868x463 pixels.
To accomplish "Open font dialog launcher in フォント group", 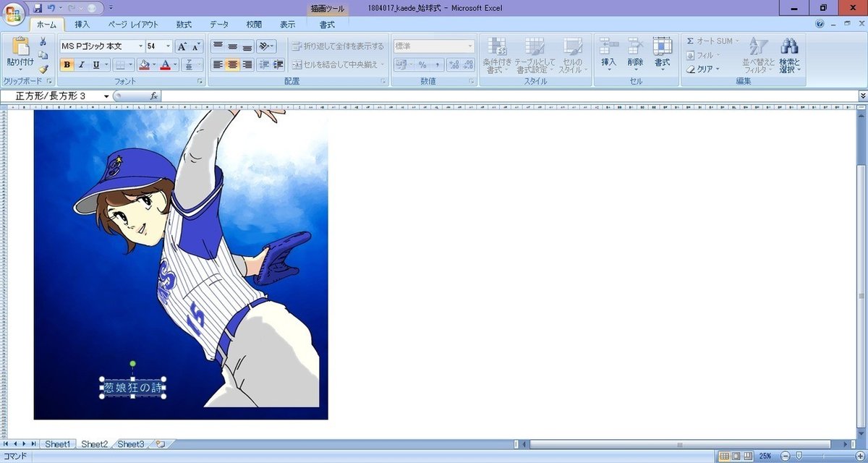I will [x=200, y=82].
